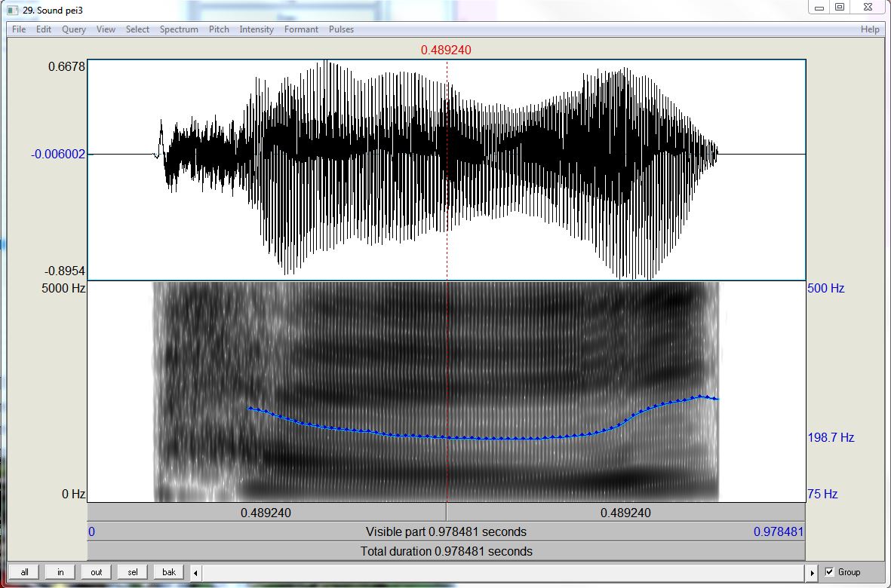Open the Select menu
Viewport: 891px width, 588px height.
click(137, 29)
